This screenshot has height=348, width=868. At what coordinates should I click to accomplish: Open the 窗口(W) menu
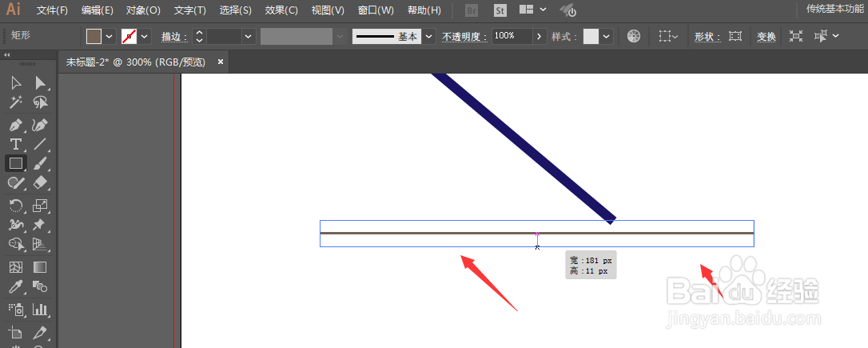[x=376, y=10]
